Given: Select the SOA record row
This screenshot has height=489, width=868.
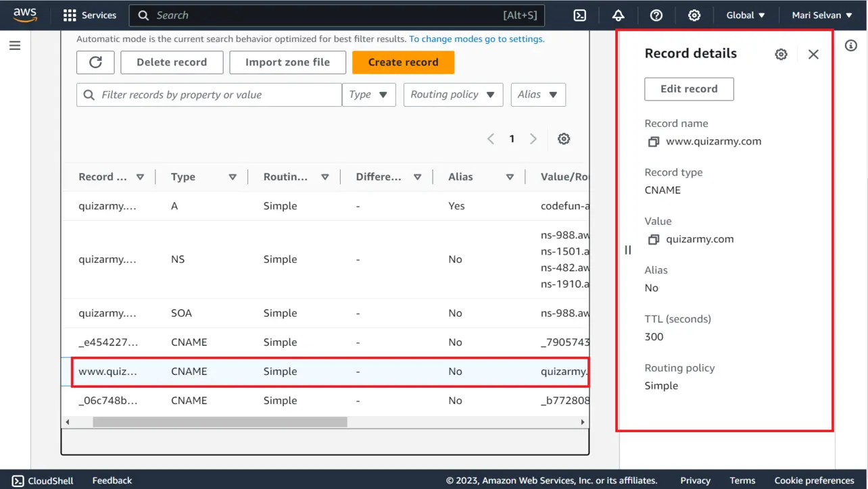Looking at the screenshot, I should [x=325, y=313].
